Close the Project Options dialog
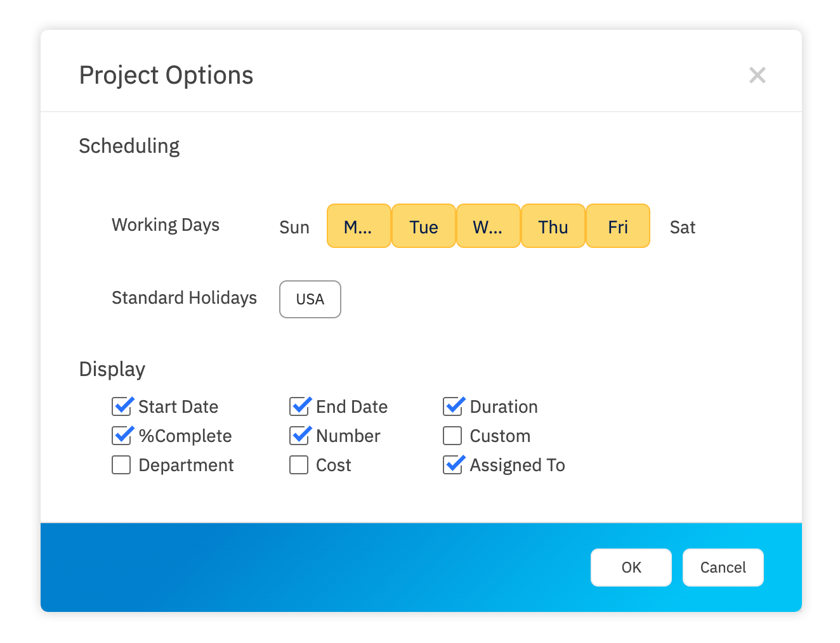The height and width of the screenshot is (643, 840). pyautogui.click(x=758, y=75)
